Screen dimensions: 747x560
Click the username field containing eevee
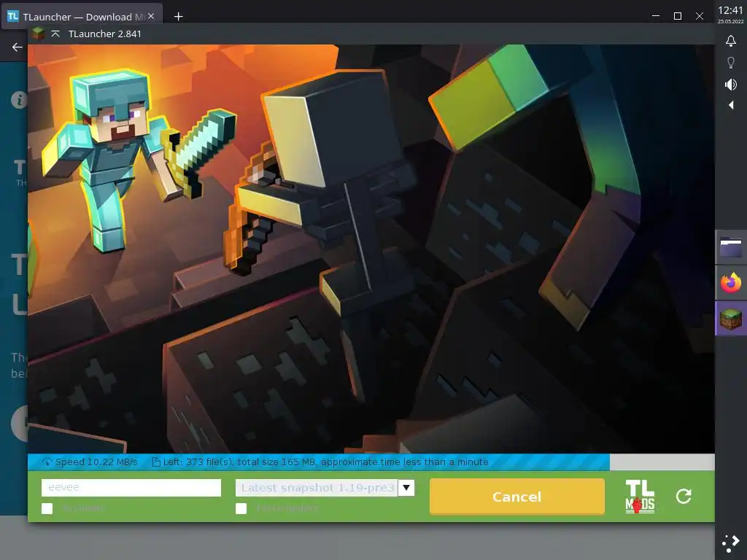[x=131, y=488]
